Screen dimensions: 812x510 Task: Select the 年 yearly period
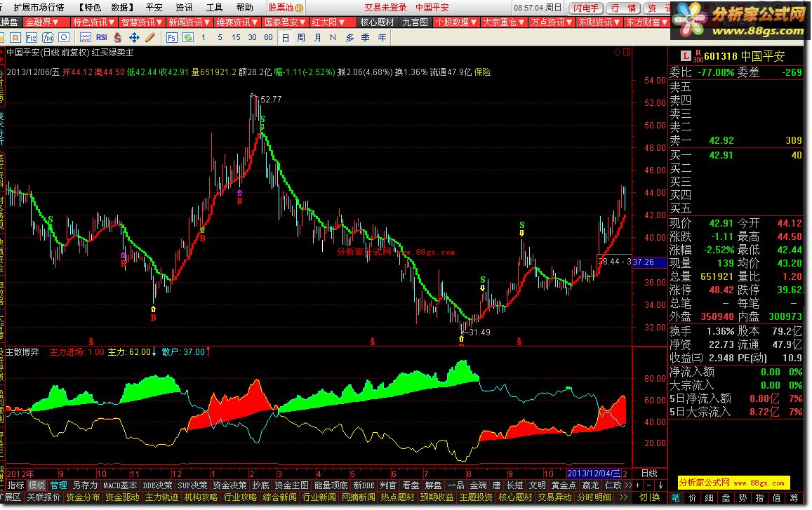382,37
